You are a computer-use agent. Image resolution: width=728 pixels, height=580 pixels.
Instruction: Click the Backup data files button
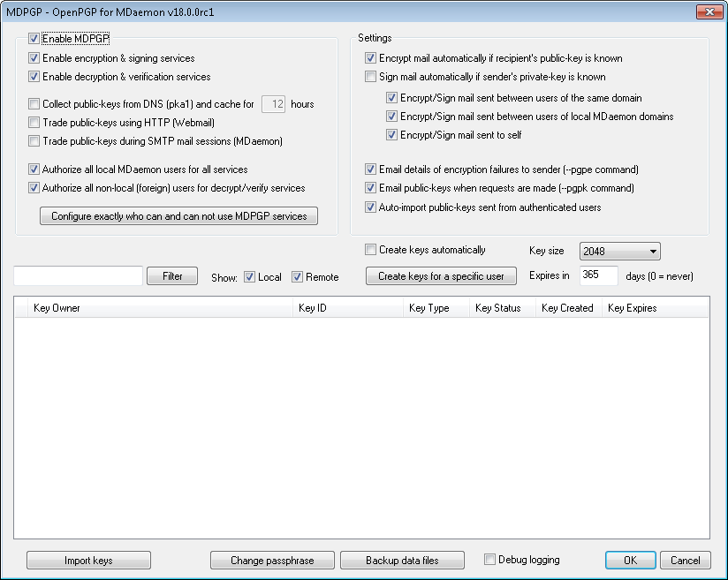[403, 561]
